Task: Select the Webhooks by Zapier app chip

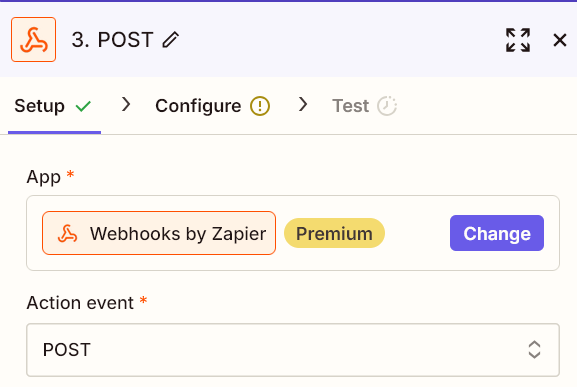Action: pos(159,233)
